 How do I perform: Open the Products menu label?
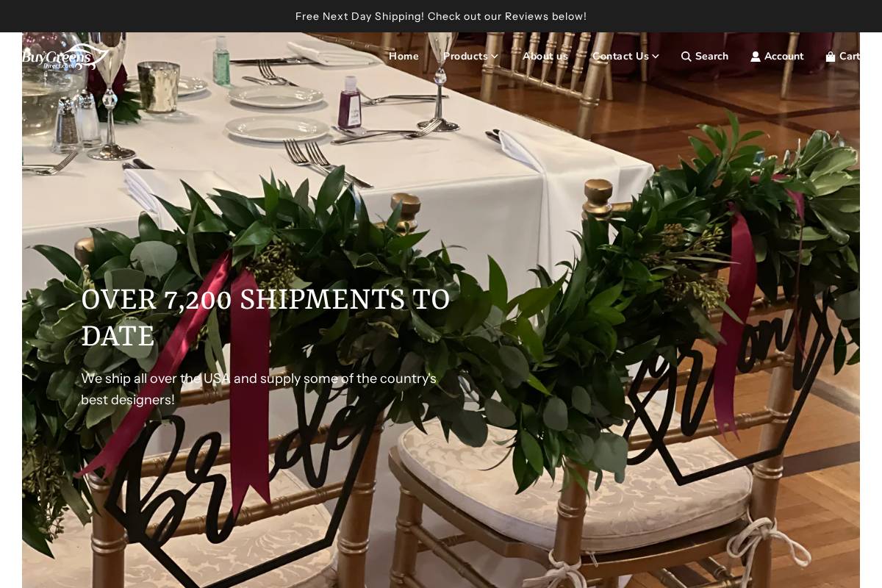coord(465,57)
